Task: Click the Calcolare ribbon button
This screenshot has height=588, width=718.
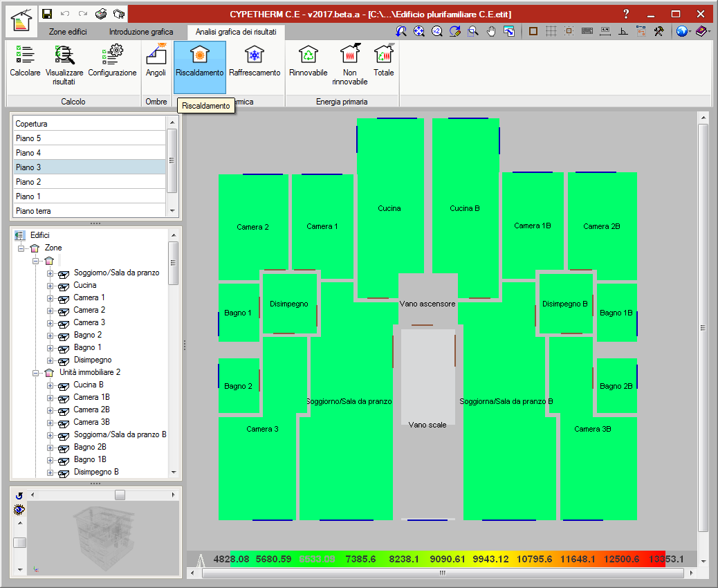Action: coord(25,66)
